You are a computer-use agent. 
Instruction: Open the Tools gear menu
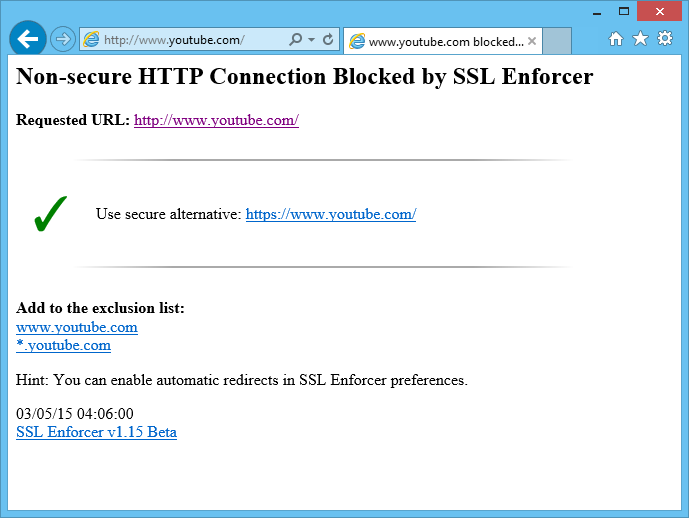tap(665, 38)
